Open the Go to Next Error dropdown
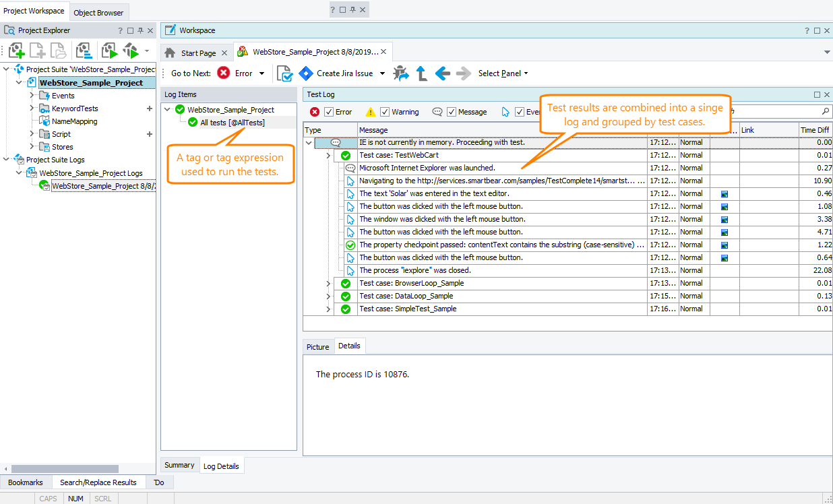Image resolution: width=833 pixels, height=504 pixels. pos(261,73)
